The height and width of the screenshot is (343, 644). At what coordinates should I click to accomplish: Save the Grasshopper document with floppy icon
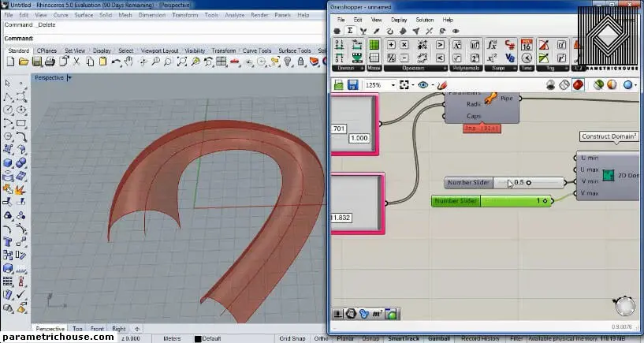(352, 85)
